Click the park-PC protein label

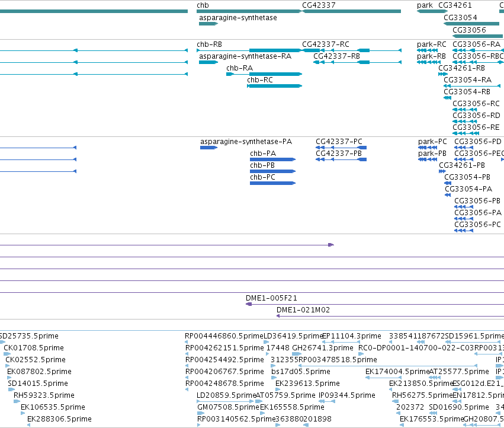point(432,142)
